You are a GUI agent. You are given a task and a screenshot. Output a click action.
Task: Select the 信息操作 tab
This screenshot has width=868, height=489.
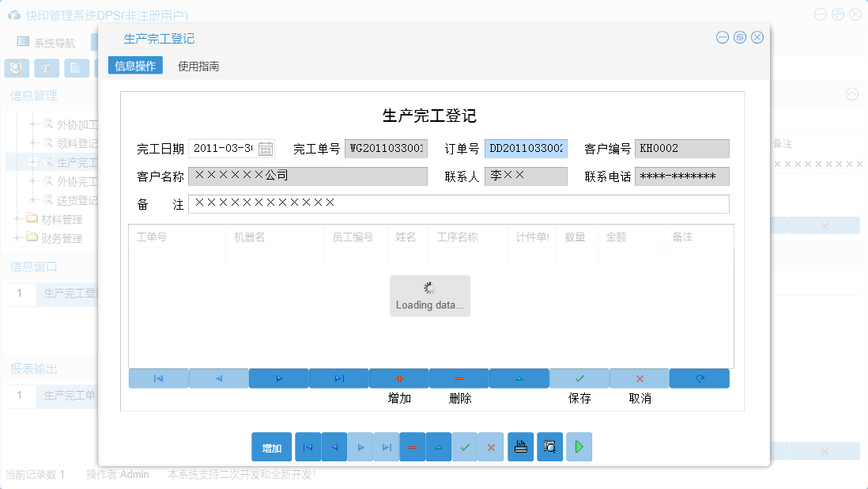click(134, 66)
